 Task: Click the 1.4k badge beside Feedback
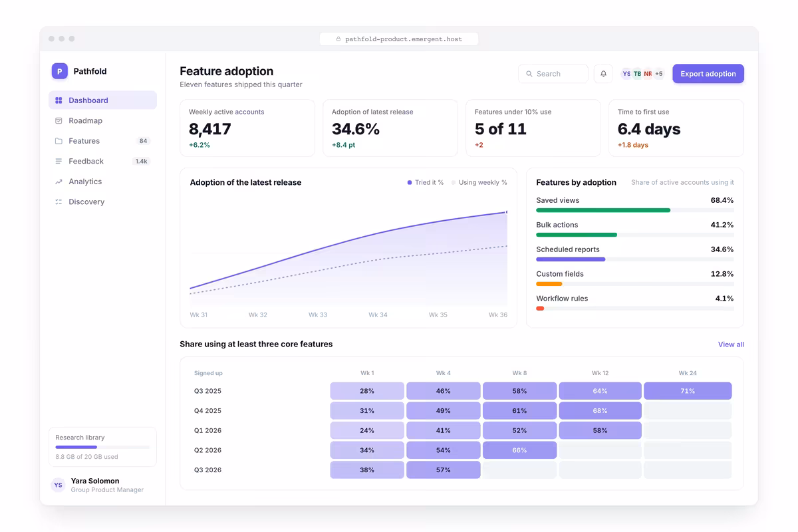point(141,161)
